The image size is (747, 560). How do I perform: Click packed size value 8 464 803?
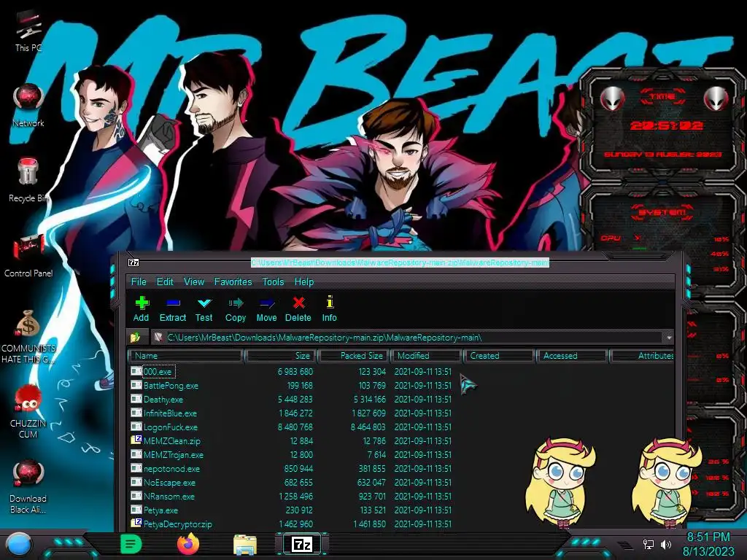(368, 427)
